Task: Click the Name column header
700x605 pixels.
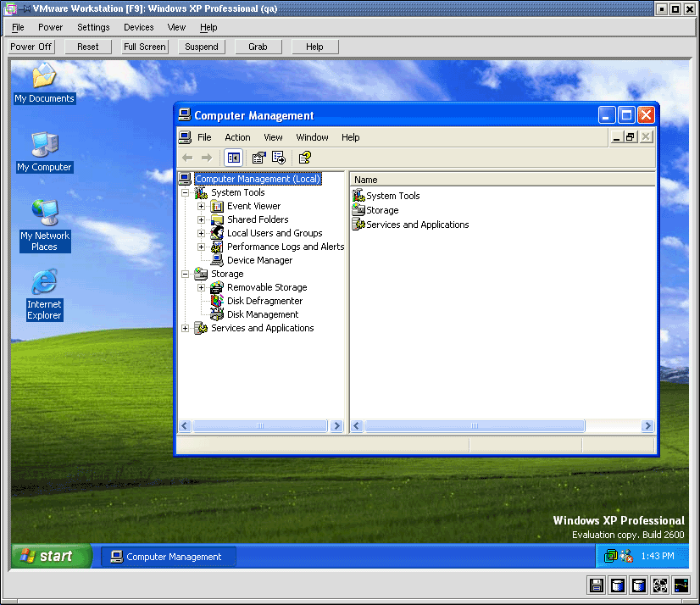Action: [503, 180]
